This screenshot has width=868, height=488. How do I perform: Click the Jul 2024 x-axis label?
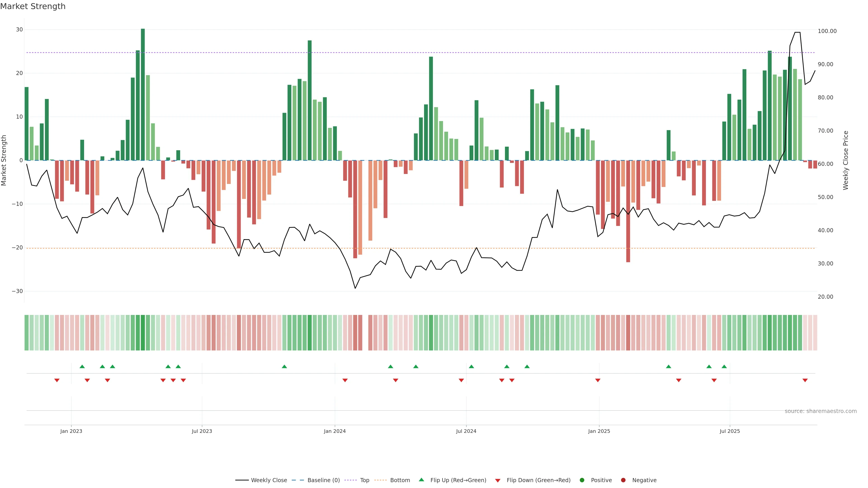pyautogui.click(x=466, y=431)
